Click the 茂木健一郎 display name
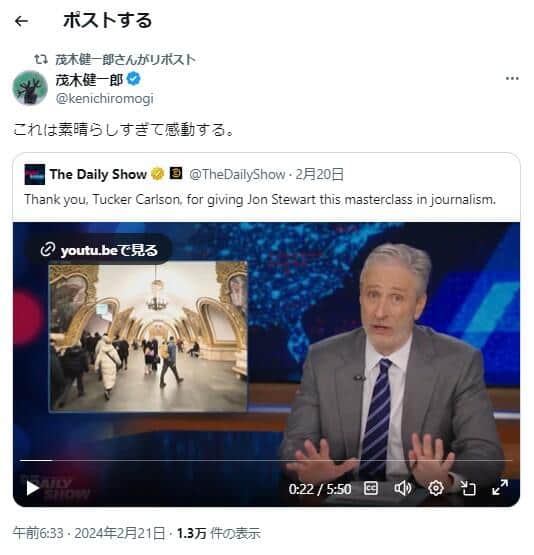The image size is (534, 555). coord(89,79)
